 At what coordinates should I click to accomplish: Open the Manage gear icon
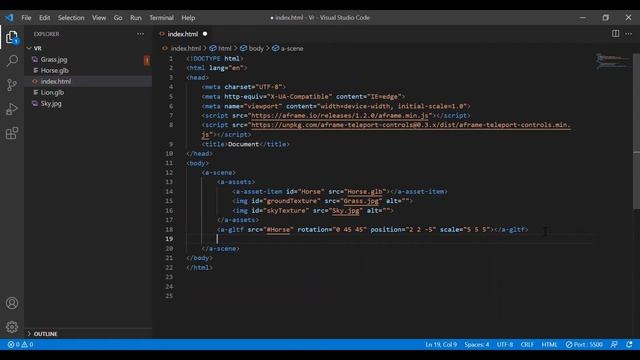[12, 327]
